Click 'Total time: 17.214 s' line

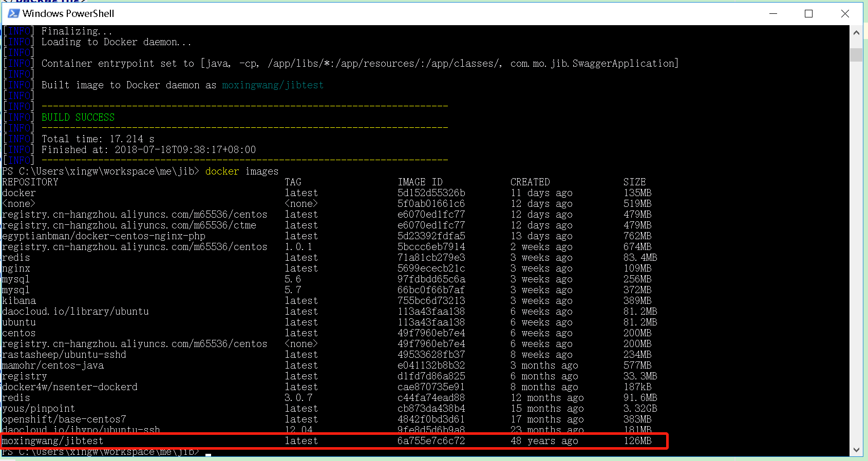tap(98, 139)
